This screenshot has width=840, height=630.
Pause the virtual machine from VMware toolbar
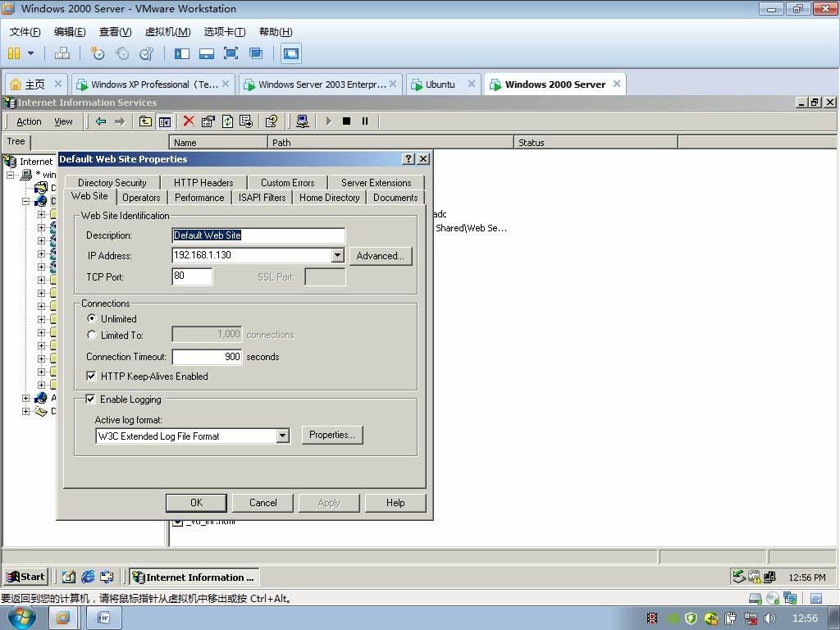14,53
